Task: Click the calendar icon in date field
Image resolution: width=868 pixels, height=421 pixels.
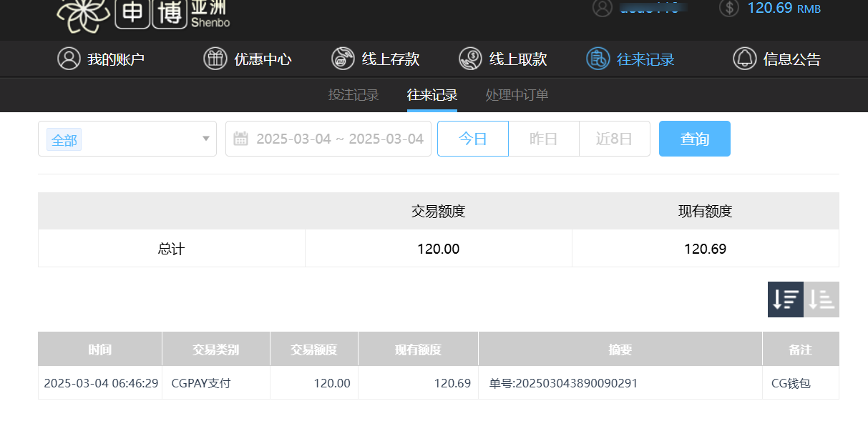Action: pyautogui.click(x=241, y=139)
